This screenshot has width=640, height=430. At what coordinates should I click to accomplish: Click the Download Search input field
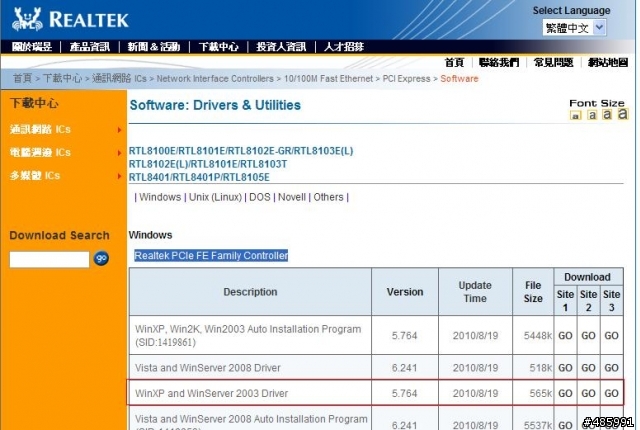tap(49, 259)
